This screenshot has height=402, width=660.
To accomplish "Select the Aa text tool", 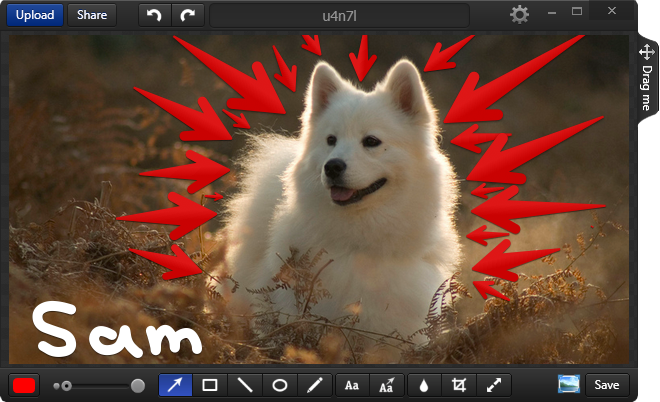I will 352,385.
